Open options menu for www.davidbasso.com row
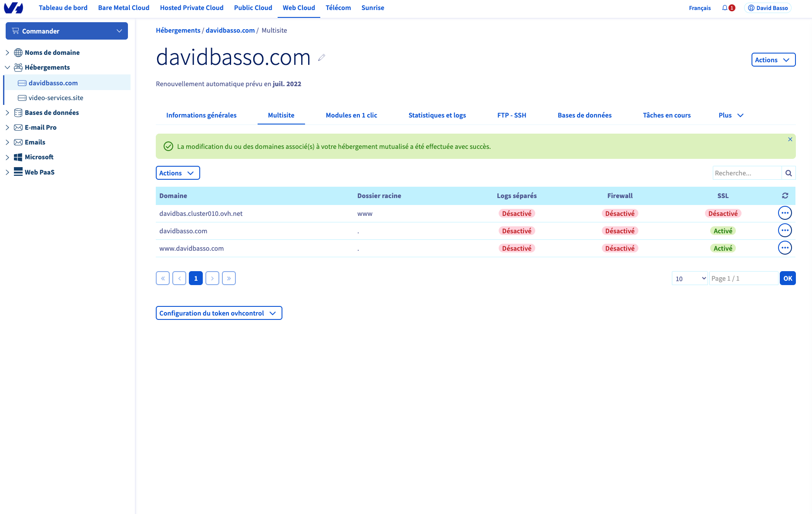The width and height of the screenshot is (812, 514). [x=785, y=248]
